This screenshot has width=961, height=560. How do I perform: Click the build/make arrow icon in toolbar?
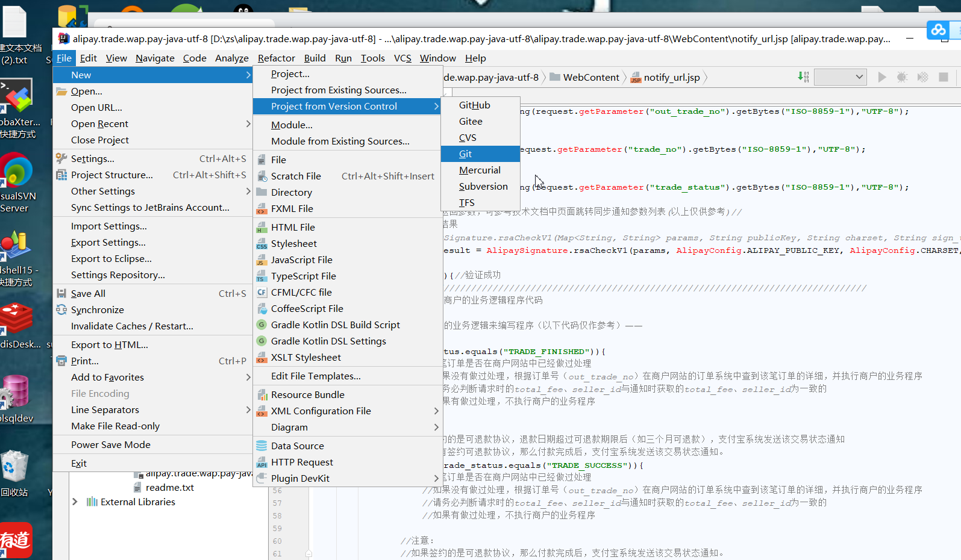click(803, 76)
